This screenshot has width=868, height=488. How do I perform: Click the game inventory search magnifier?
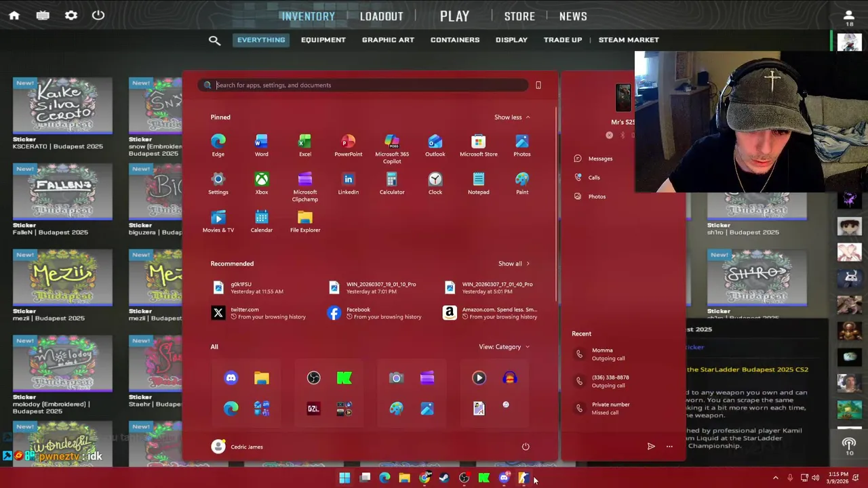214,41
